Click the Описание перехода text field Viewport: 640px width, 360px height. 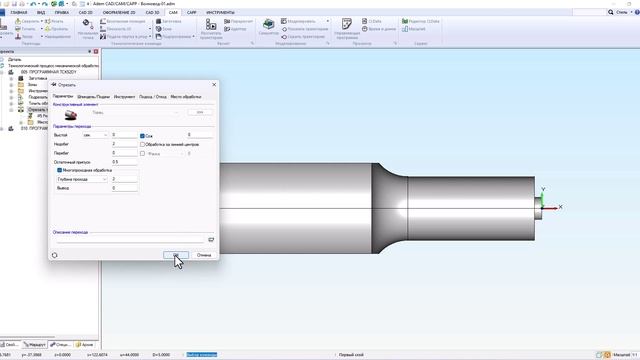131,240
